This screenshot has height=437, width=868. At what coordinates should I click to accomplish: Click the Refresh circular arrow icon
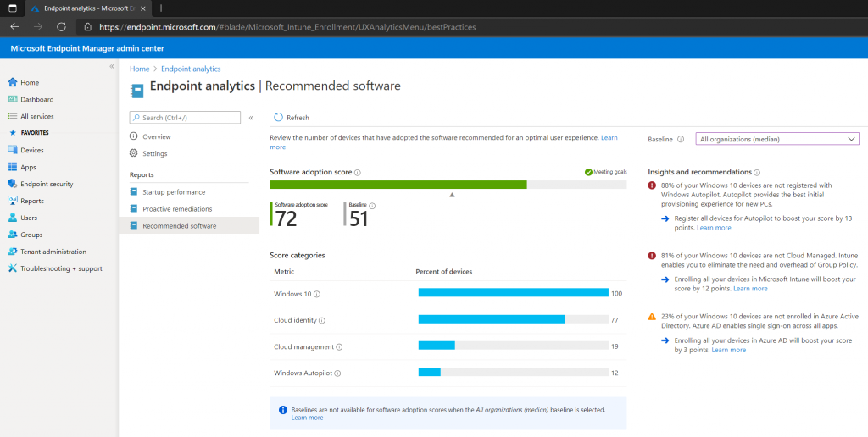[278, 117]
